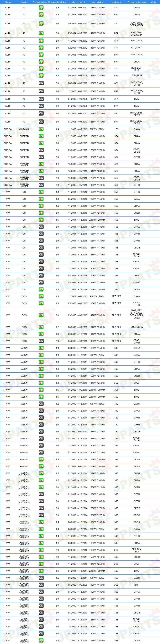
Task: Click the Lata produkcji column header
Action: (78, 2)
